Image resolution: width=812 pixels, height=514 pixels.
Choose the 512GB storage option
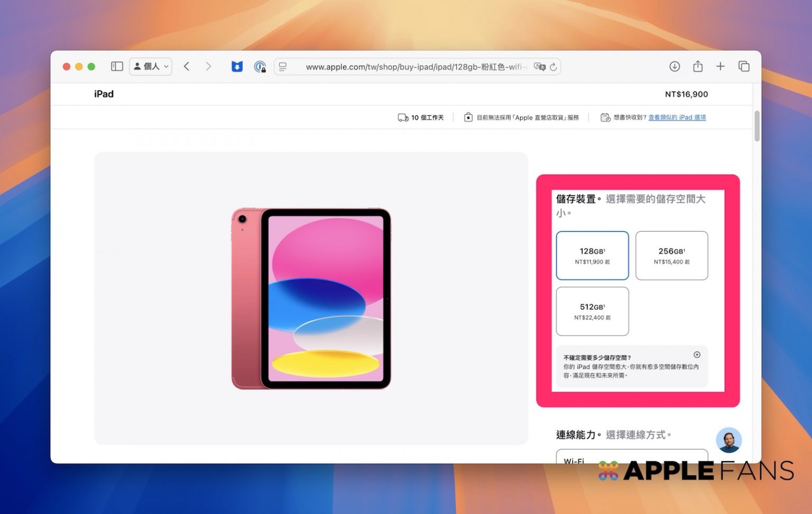(592, 311)
